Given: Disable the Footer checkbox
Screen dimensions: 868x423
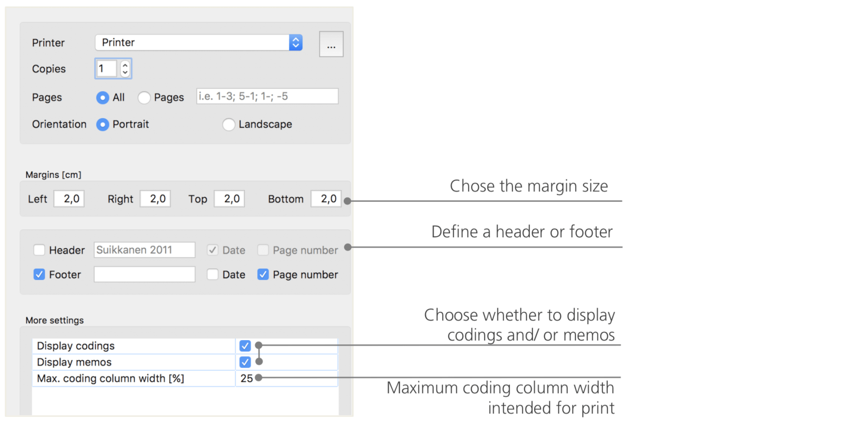Looking at the screenshot, I should click(39, 274).
